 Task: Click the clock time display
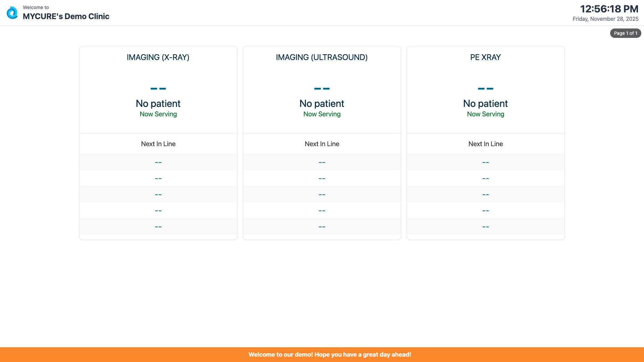609,9
